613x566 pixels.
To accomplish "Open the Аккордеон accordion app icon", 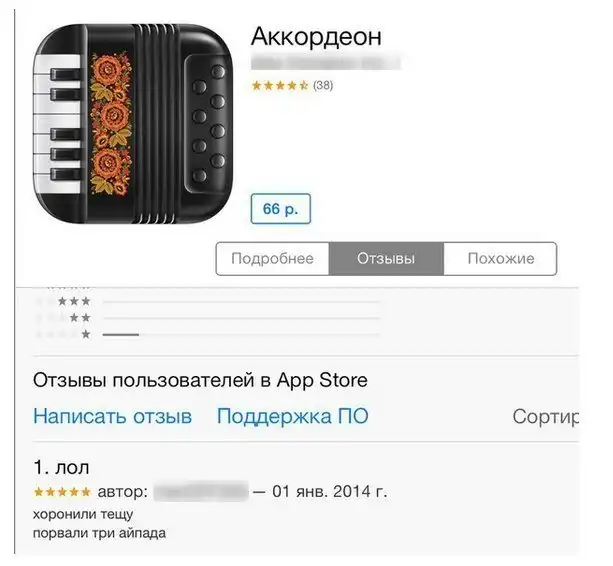I will [133, 124].
